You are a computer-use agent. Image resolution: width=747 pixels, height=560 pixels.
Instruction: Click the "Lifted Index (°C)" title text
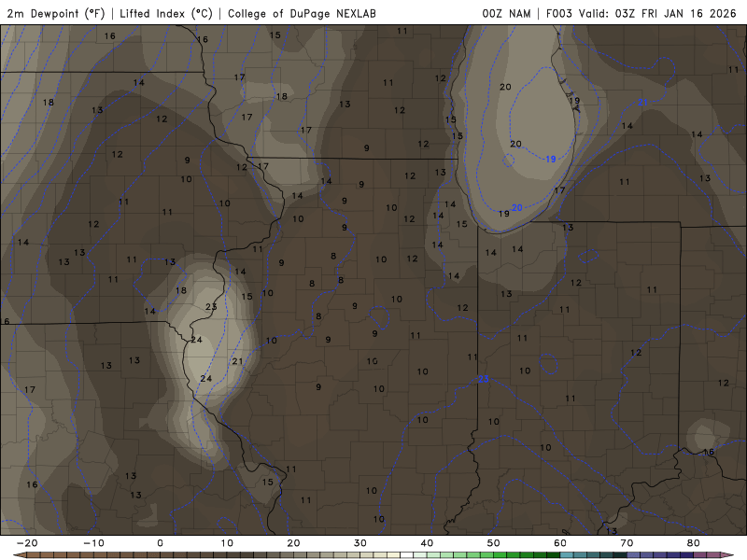coord(166,13)
